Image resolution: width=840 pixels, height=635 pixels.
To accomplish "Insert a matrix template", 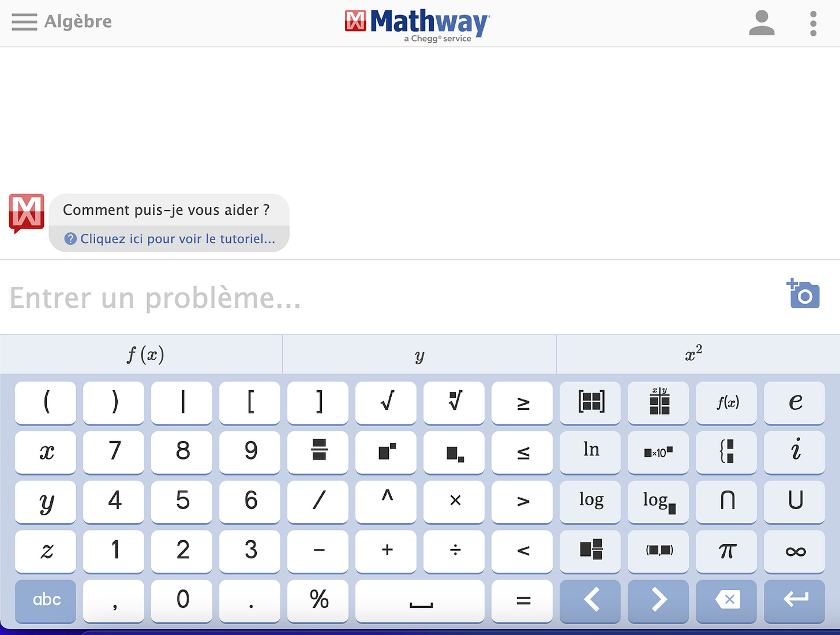I will pos(590,403).
